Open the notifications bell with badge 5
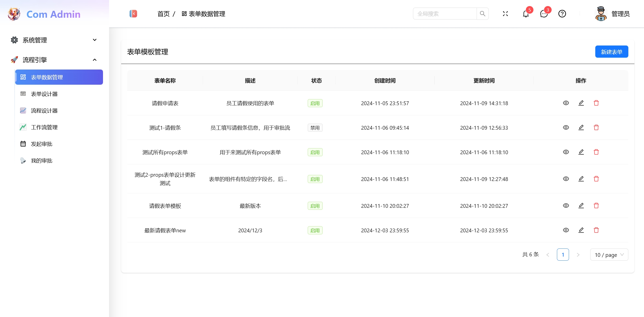Viewport: 644px width, 317px height. pyautogui.click(x=526, y=14)
